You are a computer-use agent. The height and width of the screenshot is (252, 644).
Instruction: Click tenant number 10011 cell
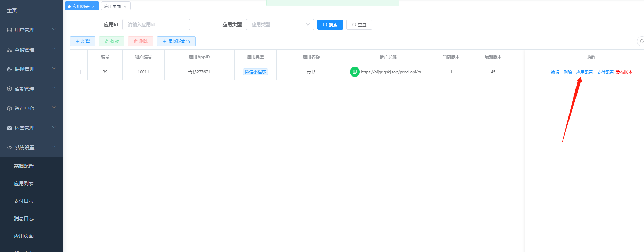(143, 72)
